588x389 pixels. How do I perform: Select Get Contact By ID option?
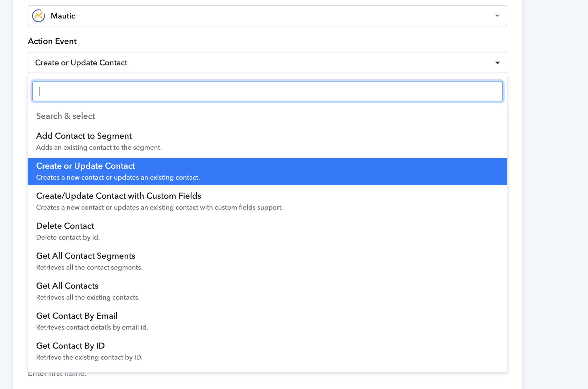[x=267, y=351]
